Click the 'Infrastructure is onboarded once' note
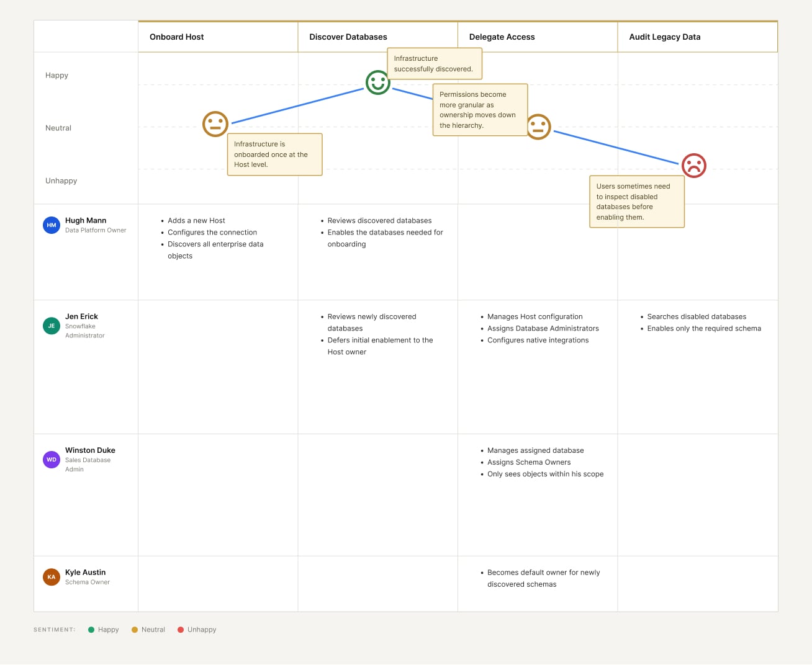This screenshot has height=665, width=812. click(274, 154)
